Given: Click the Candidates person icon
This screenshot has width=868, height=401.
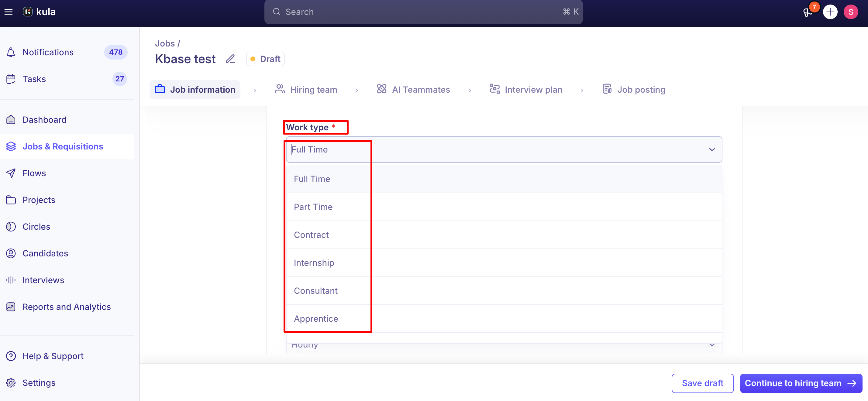Looking at the screenshot, I should 11,254.
